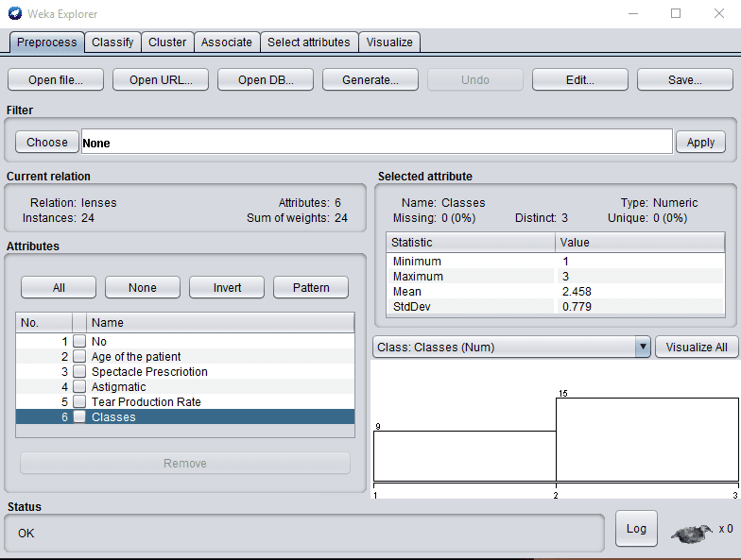This screenshot has width=741, height=560.
Task: Click the No. column header in attributes
Action: coord(43,323)
